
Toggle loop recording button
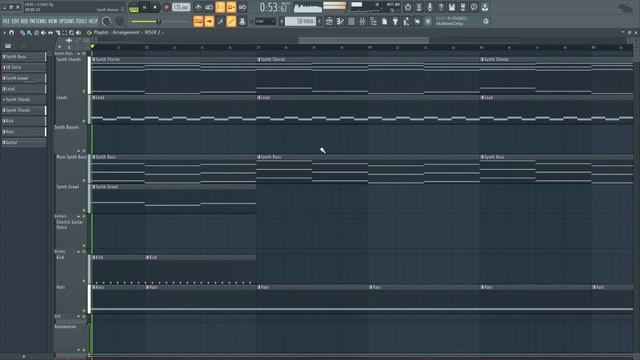(x=242, y=7)
